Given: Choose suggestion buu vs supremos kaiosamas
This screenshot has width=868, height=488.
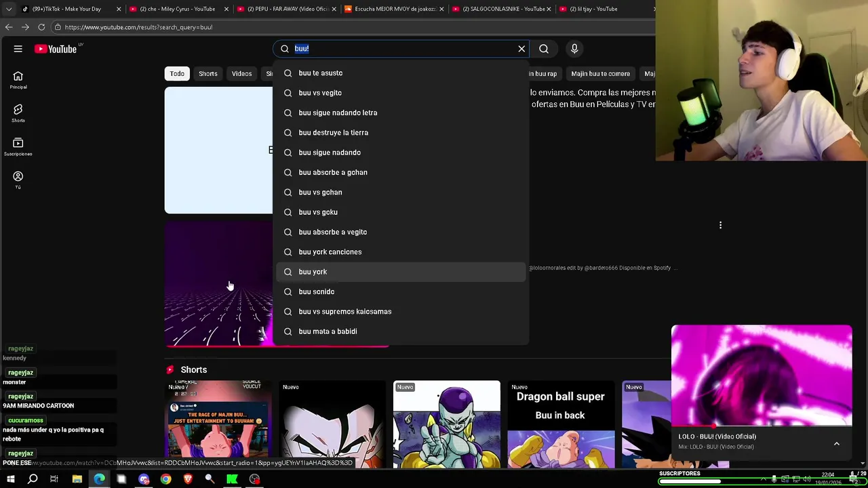Looking at the screenshot, I should coord(400,312).
